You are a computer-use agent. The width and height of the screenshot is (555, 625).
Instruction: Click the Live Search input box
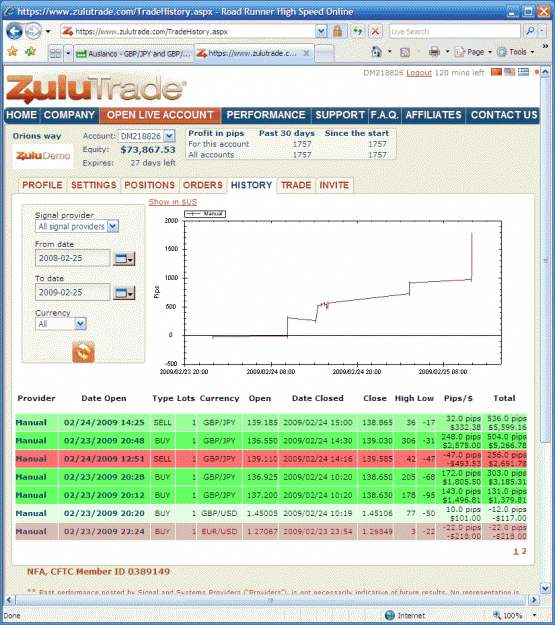coord(455,31)
